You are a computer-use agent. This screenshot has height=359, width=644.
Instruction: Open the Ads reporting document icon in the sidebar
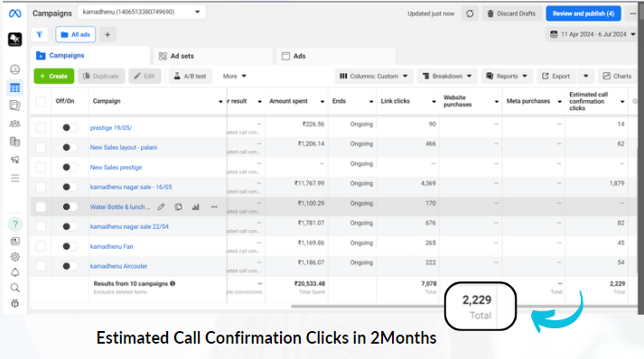(14, 106)
